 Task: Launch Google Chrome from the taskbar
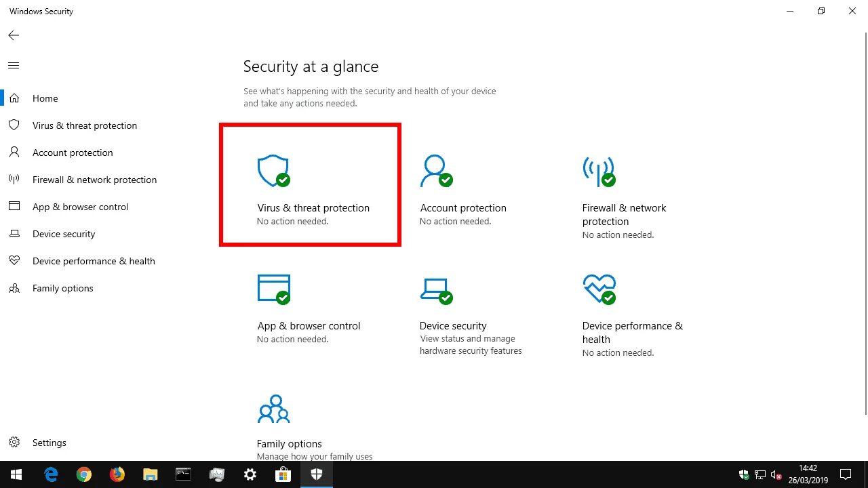84,474
